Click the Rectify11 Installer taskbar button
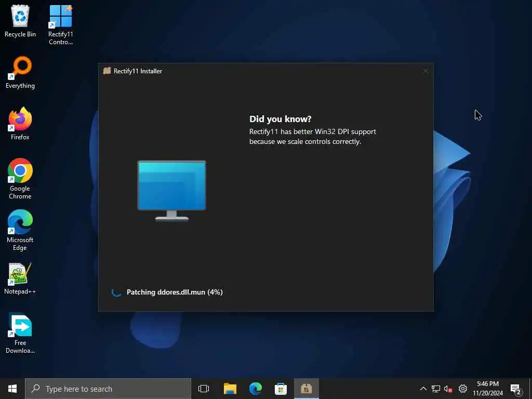 [x=307, y=389]
